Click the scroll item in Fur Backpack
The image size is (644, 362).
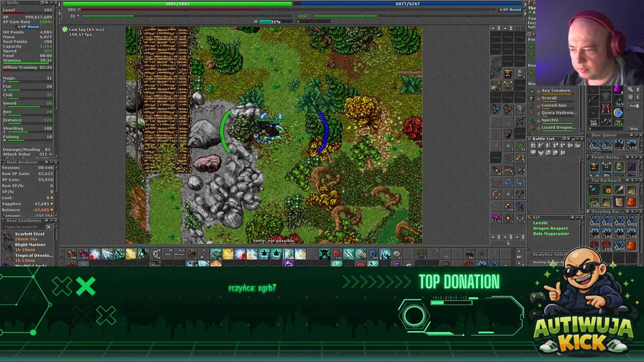pos(619,202)
